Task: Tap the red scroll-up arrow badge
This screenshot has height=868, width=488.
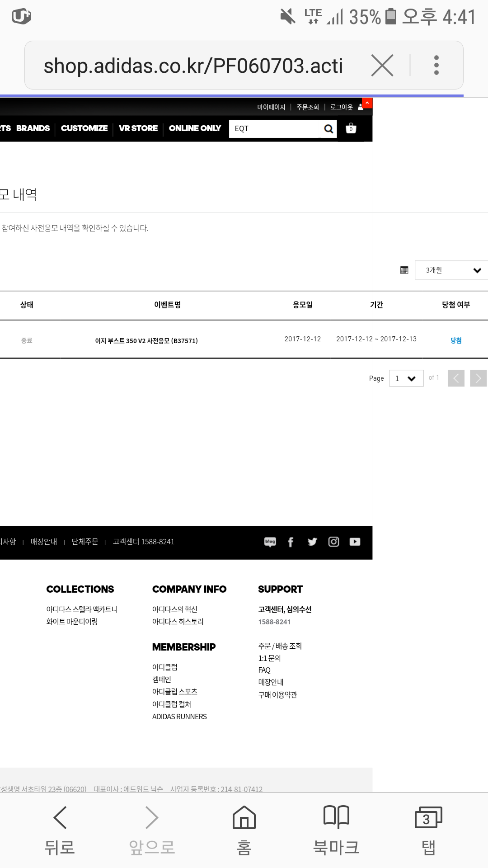Action: point(367,103)
